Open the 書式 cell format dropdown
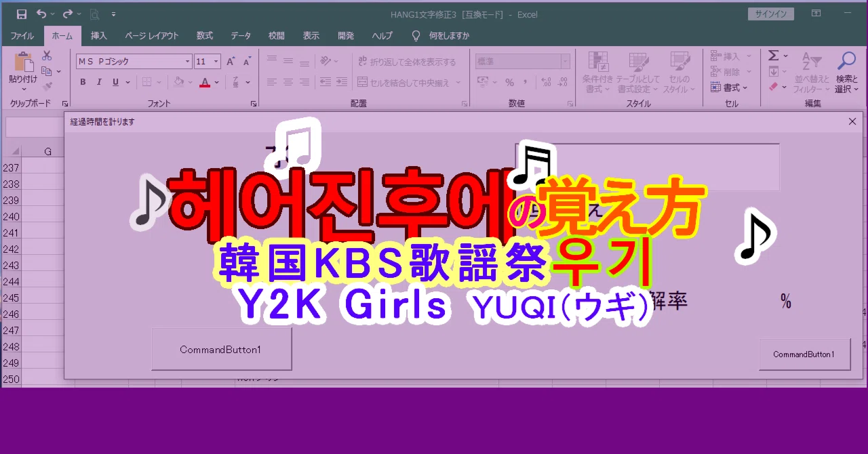Viewport: 868px width, 454px height. click(730, 87)
